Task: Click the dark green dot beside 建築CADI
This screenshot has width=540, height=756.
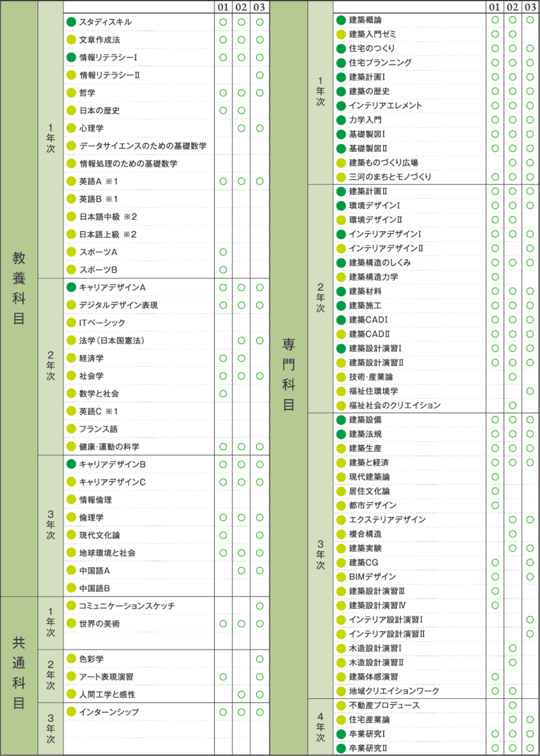Action: coord(341,320)
